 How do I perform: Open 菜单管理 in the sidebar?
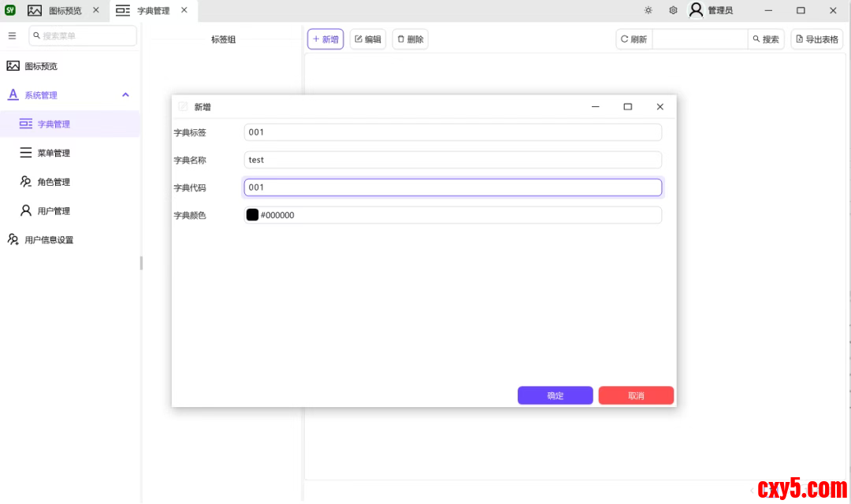click(54, 153)
